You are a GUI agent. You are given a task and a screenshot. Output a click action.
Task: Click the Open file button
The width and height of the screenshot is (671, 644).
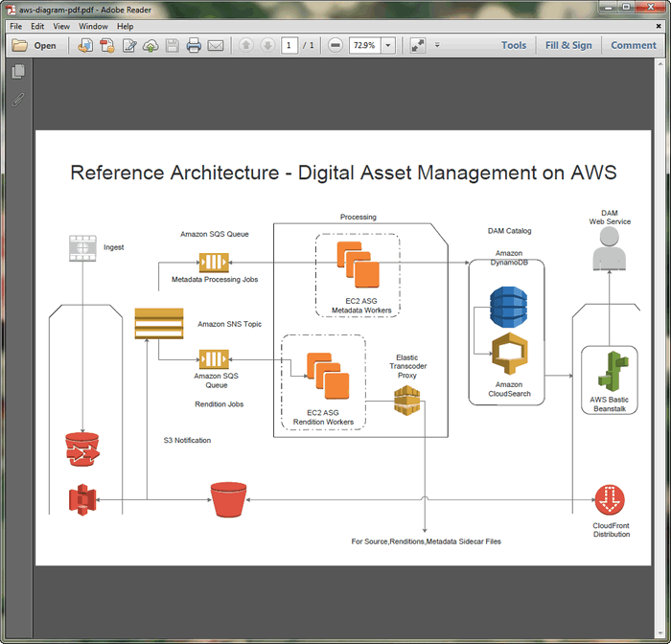tap(35, 45)
